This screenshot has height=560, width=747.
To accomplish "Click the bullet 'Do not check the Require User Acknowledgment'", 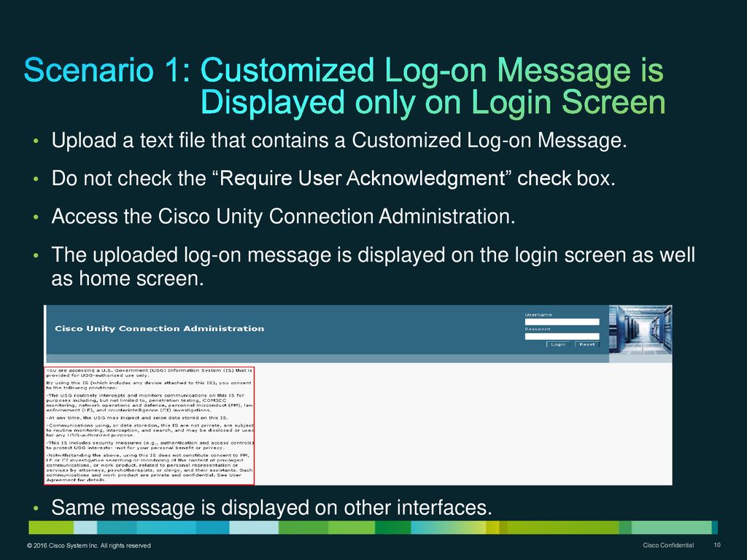I will [x=333, y=179].
